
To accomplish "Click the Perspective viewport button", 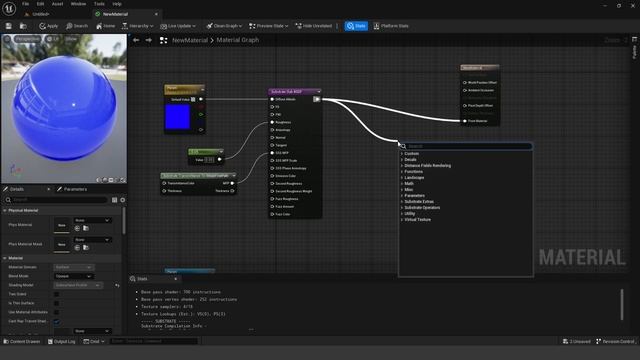I will click(27, 39).
